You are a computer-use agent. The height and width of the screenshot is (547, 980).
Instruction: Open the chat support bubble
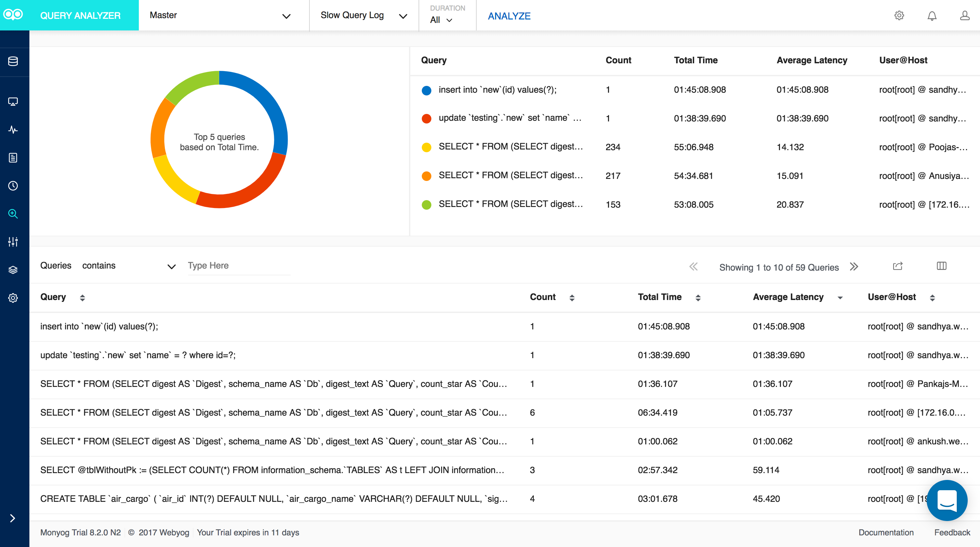coord(946,500)
